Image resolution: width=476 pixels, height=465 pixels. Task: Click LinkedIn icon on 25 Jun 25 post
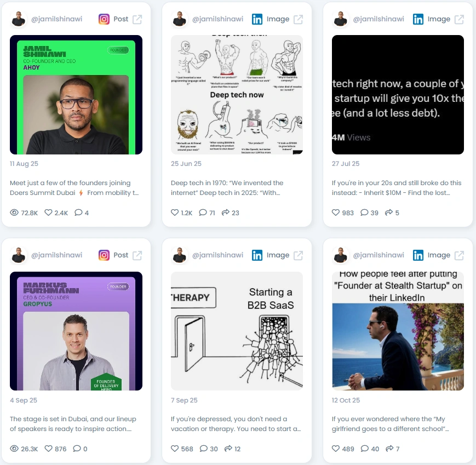[x=257, y=19]
